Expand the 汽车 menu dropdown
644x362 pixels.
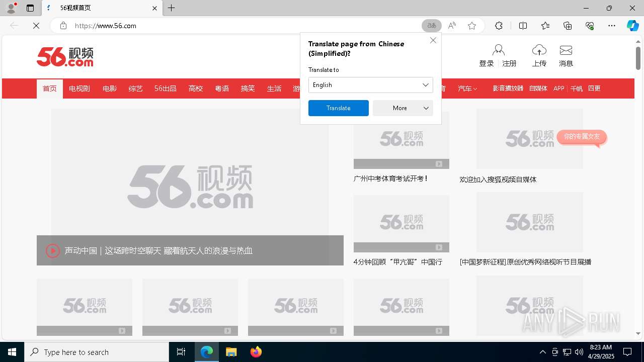click(x=467, y=88)
